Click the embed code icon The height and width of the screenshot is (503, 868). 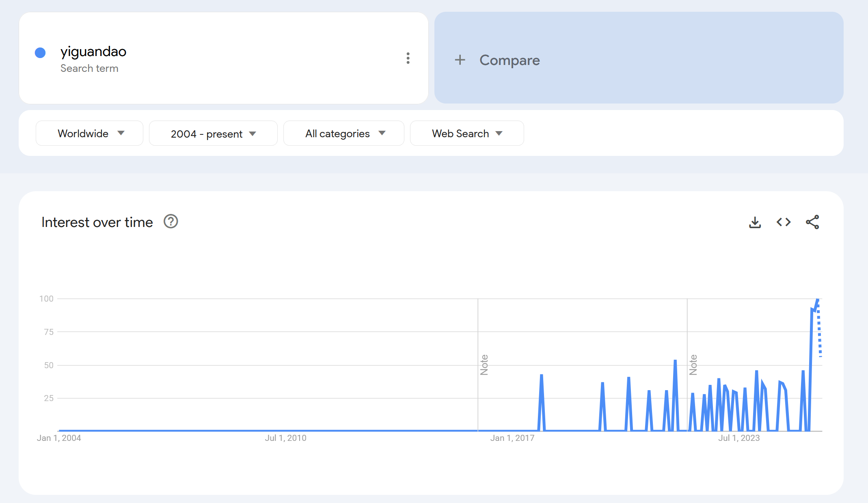[x=784, y=222]
